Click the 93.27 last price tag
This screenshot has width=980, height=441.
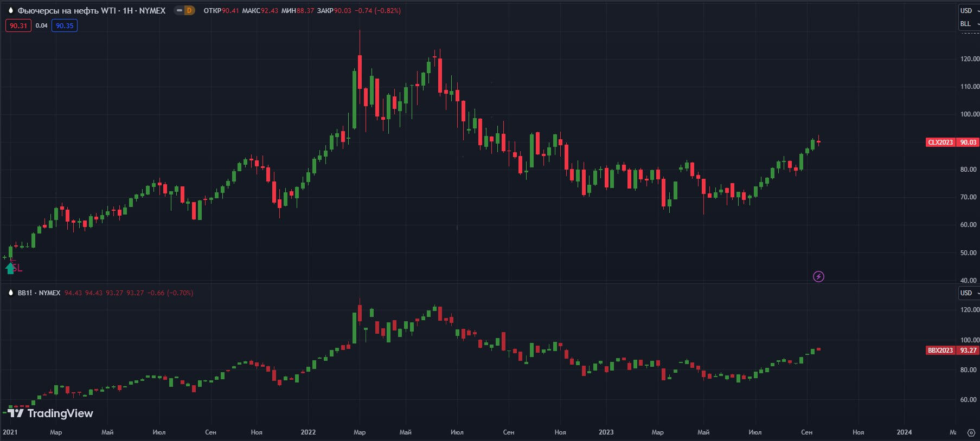(968, 351)
